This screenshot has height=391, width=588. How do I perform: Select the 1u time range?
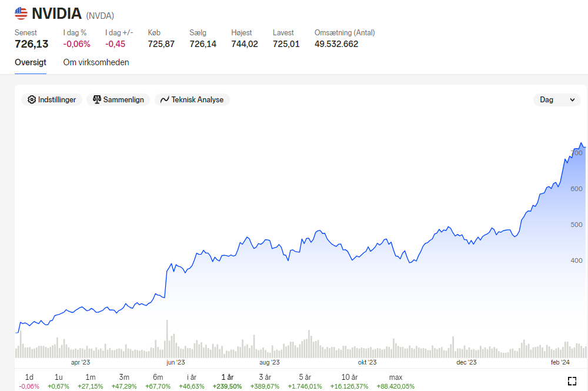(58, 381)
